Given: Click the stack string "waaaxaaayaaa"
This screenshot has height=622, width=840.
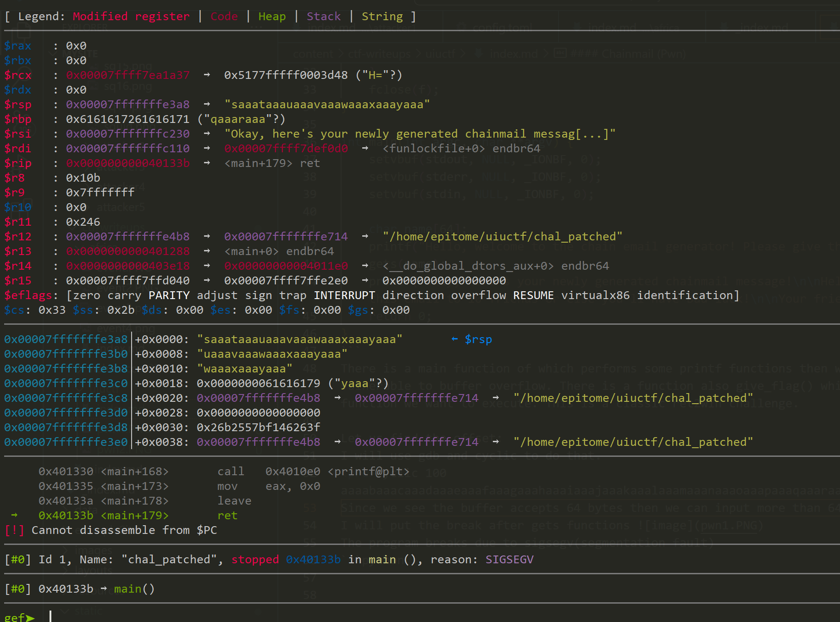Looking at the screenshot, I should coord(245,369).
